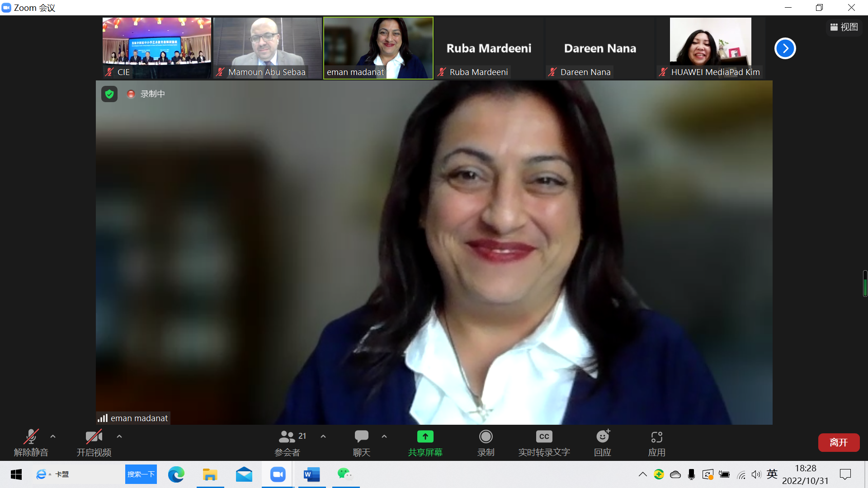Open Participants (参会者) list icon

point(287,436)
